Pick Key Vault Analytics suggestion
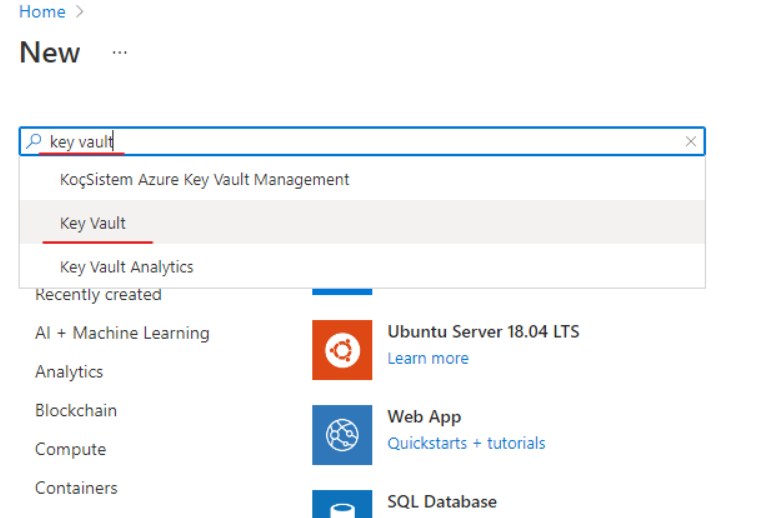Viewport: 758px width, 518px height. pyautogui.click(x=126, y=267)
